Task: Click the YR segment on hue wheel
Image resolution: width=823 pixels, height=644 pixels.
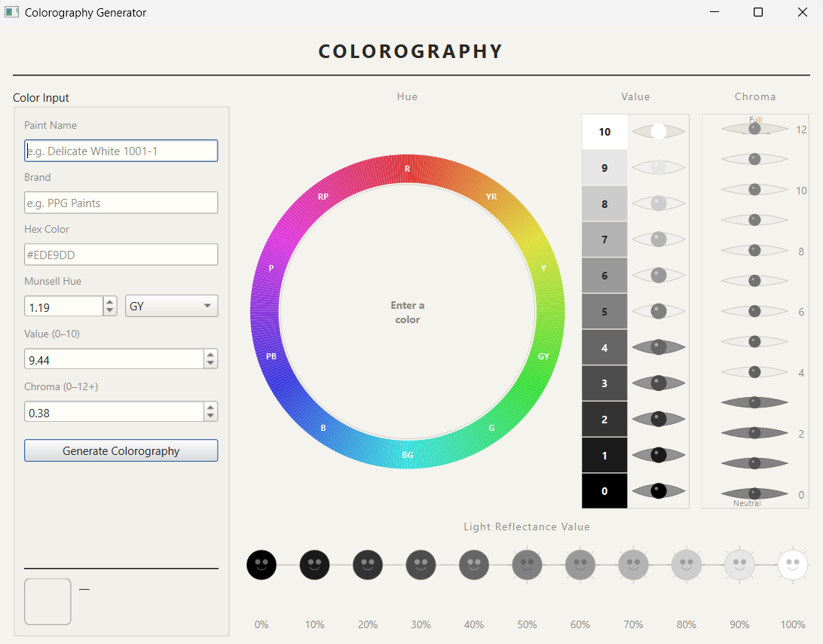Action: point(491,197)
